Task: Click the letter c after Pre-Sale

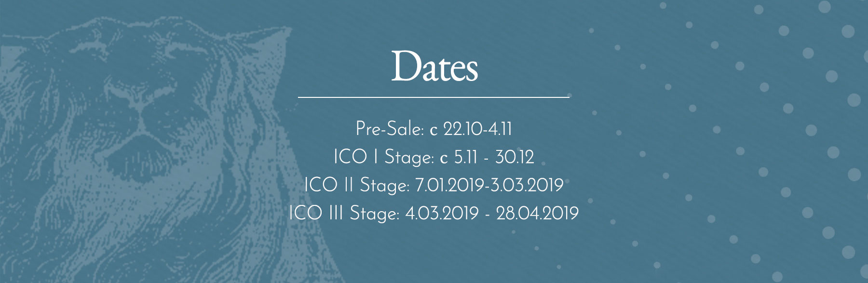Action: click(434, 130)
